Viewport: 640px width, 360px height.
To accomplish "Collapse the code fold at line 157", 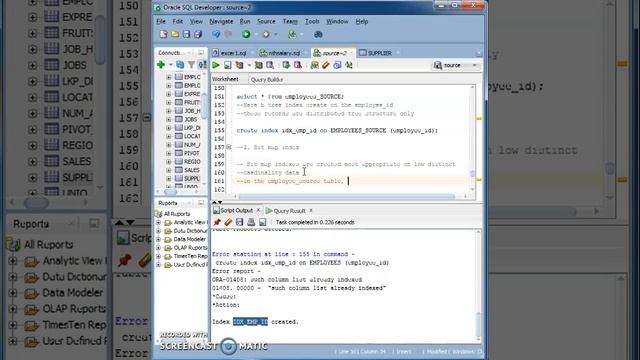I will click(x=229, y=147).
